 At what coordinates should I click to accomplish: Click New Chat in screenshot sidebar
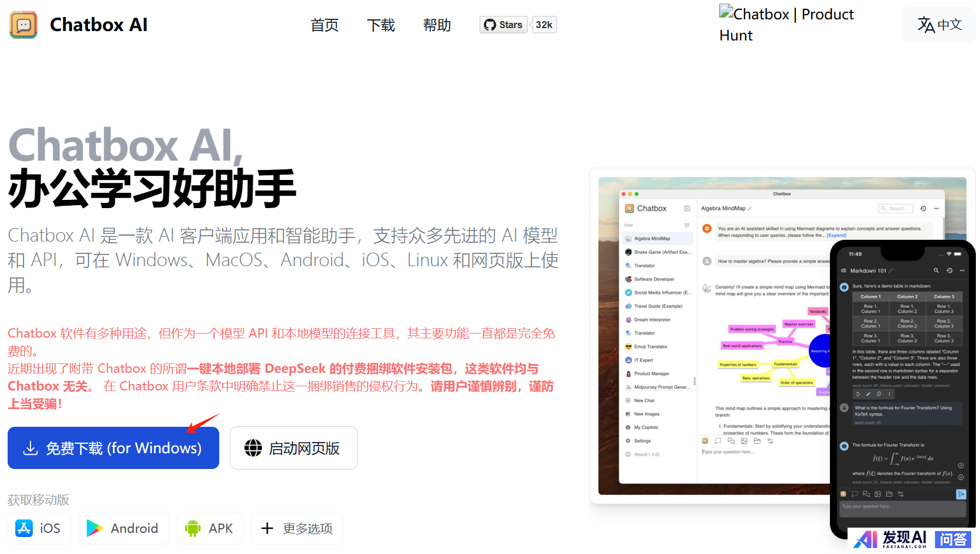click(x=658, y=400)
